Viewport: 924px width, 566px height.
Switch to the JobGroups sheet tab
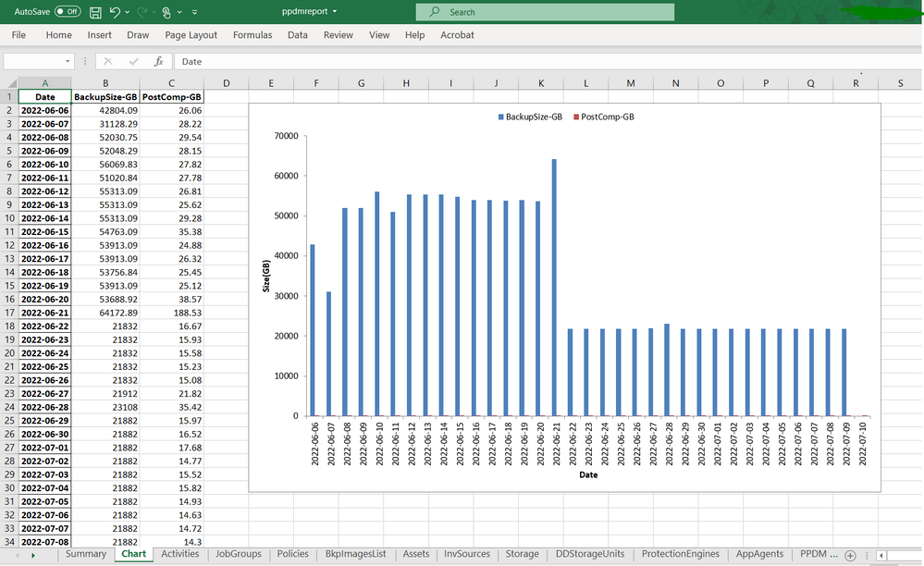point(238,554)
